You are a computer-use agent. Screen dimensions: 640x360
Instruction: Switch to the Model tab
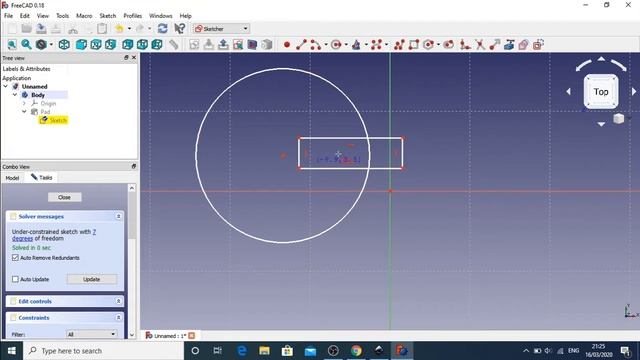[12, 178]
